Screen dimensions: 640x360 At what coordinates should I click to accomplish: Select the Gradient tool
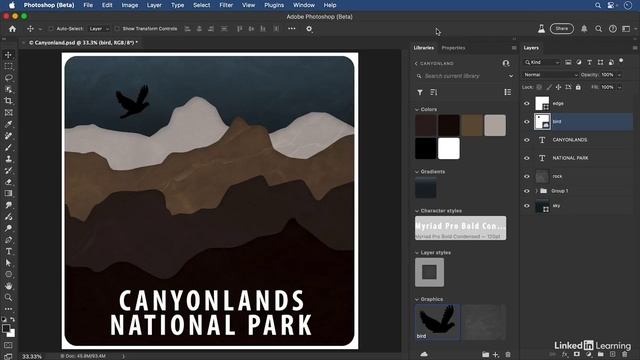point(8,193)
